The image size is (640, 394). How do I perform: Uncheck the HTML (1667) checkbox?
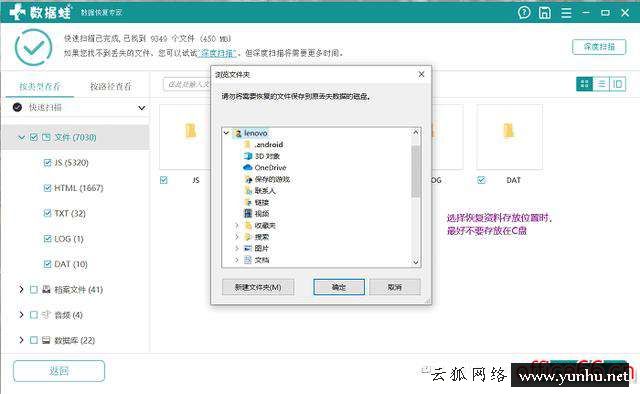(x=47, y=188)
